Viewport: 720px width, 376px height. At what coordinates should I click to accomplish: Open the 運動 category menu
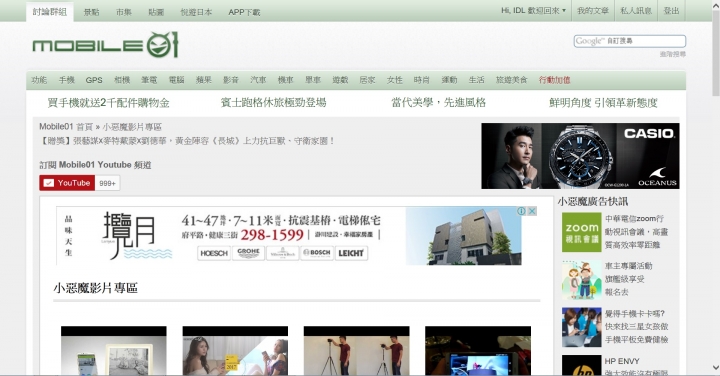449,80
